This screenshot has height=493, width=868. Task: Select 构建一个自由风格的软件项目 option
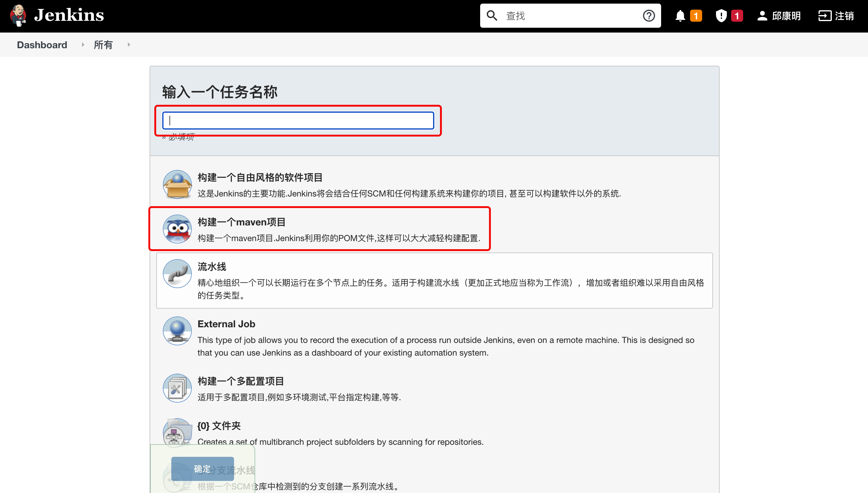pyautogui.click(x=260, y=177)
